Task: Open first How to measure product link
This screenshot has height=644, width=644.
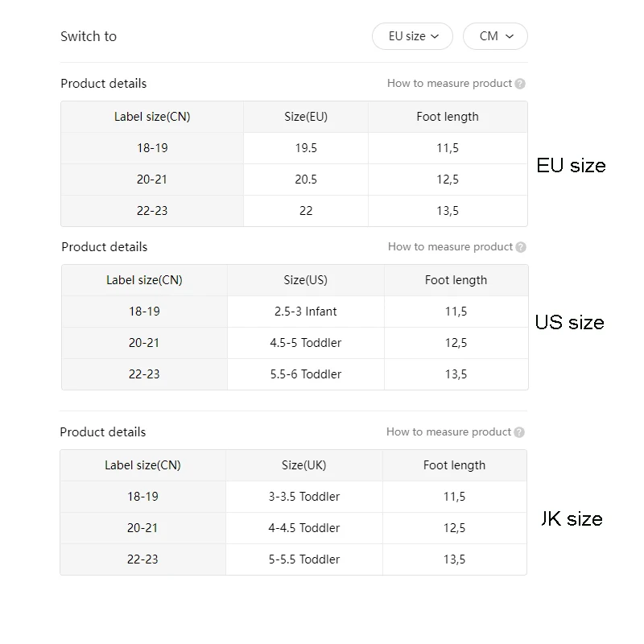Action: pos(449,84)
